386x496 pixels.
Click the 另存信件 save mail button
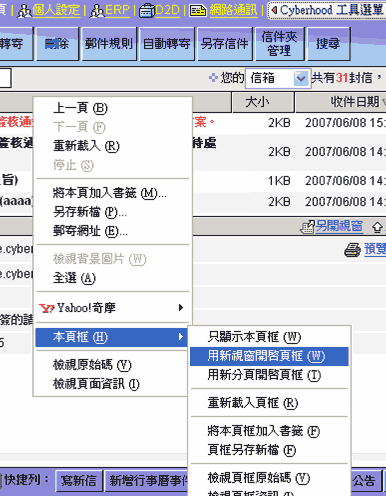click(225, 44)
